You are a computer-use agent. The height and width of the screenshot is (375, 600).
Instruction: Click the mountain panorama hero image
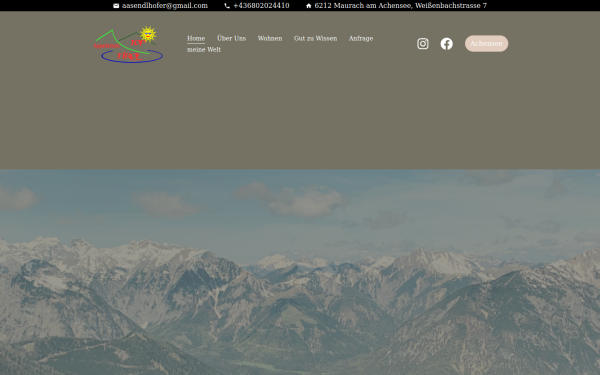tap(300, 272)
